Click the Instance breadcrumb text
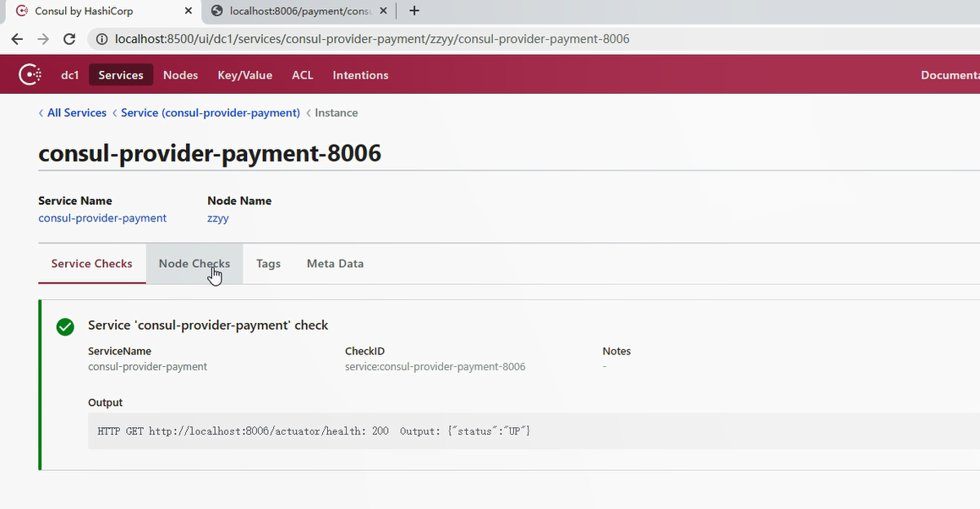 (x=337, y=112)
